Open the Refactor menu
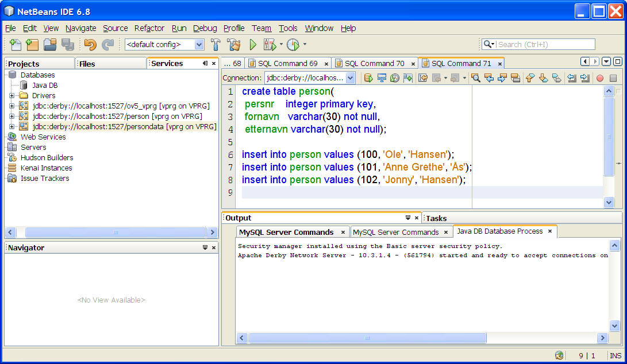The height and width of the screenshot is (364, 627). [149, 28]
